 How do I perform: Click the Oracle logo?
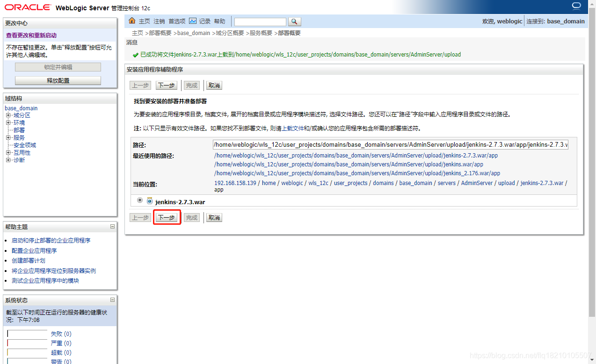click(x=28, y=7)
